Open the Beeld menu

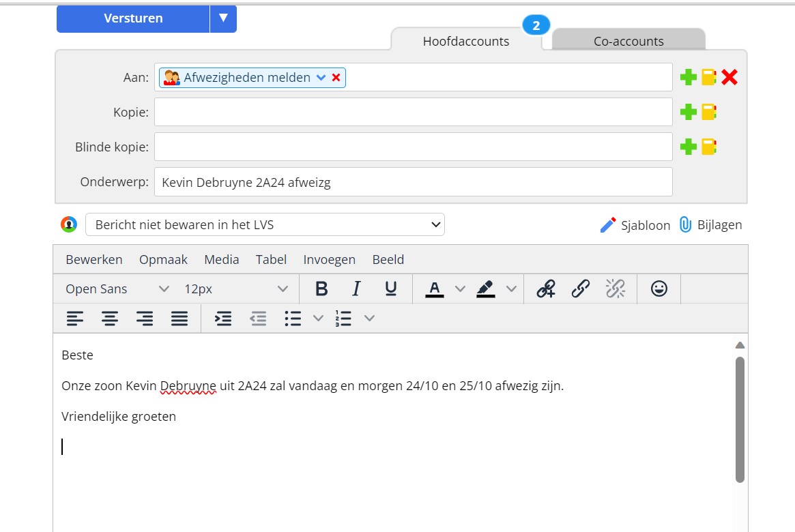[x=388, y=259]
